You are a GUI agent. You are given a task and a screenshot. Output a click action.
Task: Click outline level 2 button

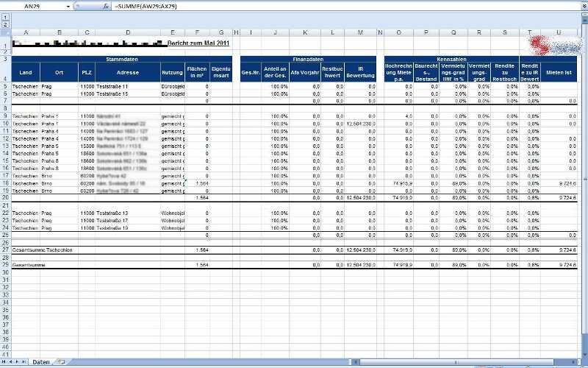[5, 24]
